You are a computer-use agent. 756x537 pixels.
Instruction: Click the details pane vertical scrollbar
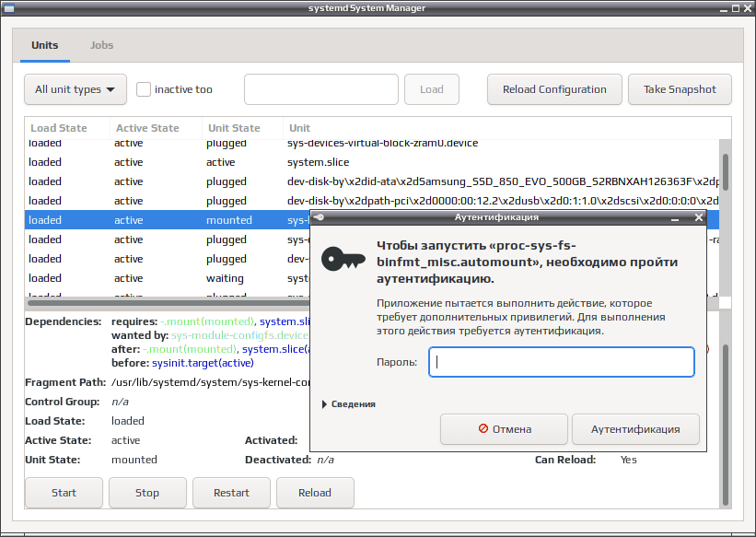(x=725, y=425)
